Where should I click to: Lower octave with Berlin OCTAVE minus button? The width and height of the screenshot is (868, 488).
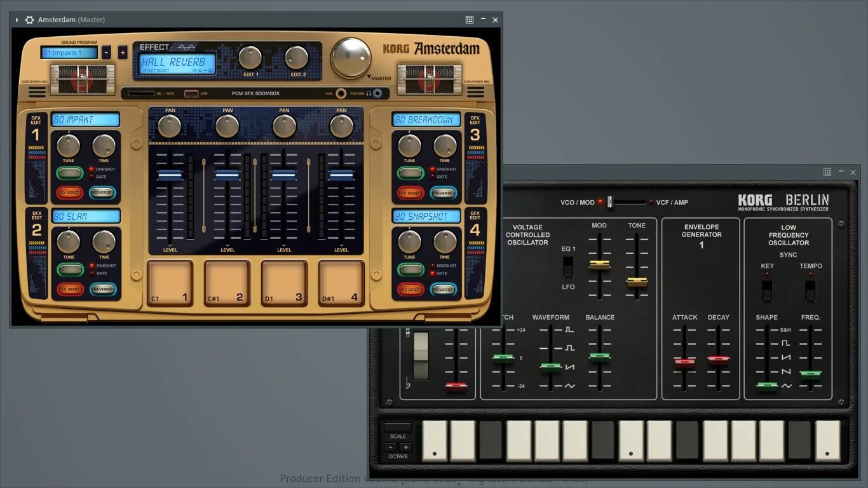point(391,447)
